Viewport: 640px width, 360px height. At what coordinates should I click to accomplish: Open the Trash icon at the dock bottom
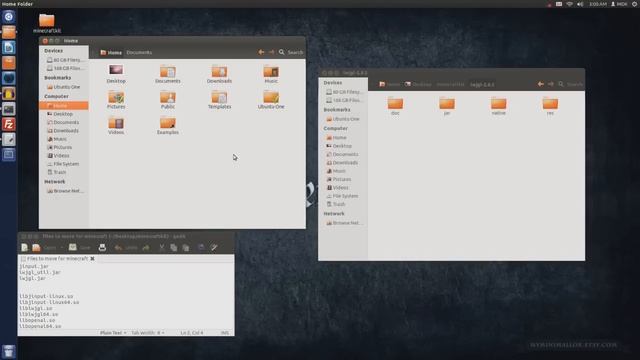click(x=9, y=351)
